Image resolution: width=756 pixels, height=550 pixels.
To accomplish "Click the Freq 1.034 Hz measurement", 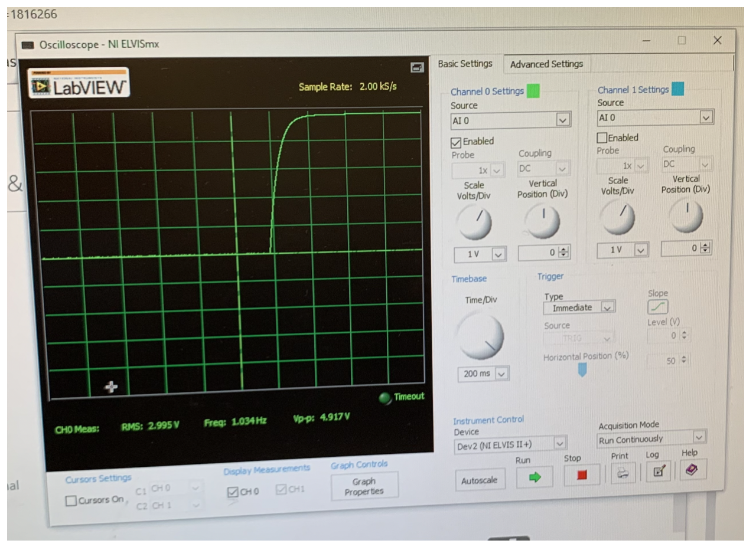I will 236,423.
